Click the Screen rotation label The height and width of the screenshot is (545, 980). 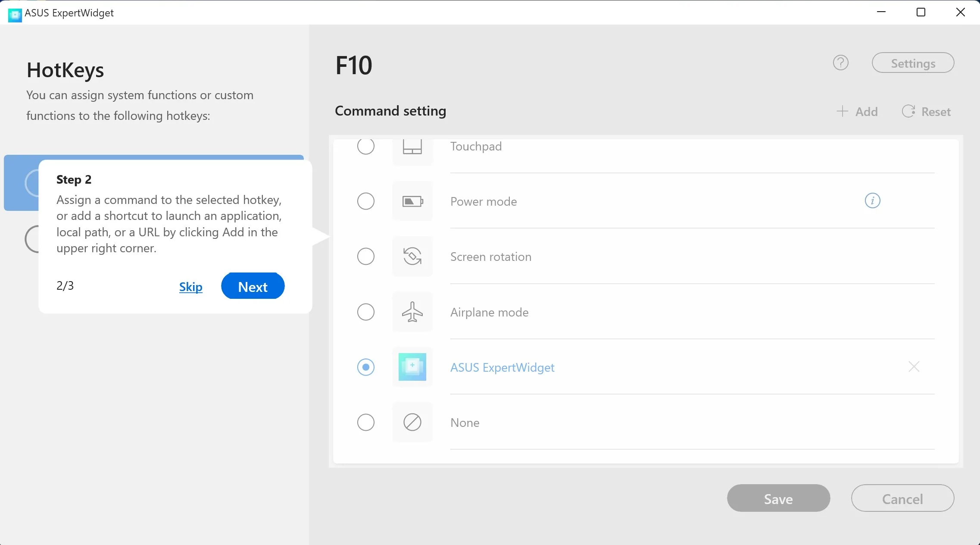click(x=491, y=257)
